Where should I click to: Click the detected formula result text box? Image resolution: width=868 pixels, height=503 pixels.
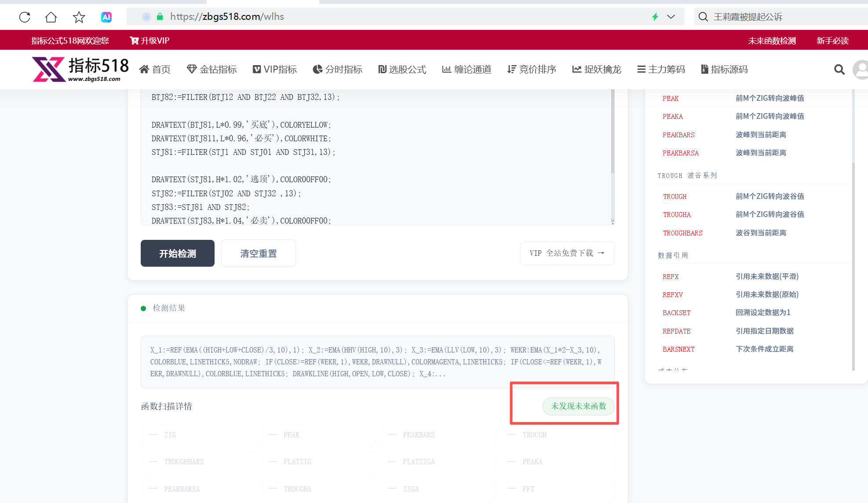tap(378, 362)
